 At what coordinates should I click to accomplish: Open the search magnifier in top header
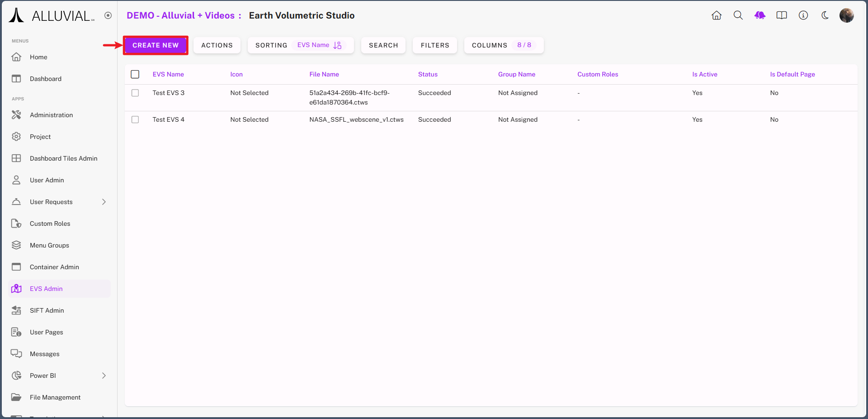(738, 15)
